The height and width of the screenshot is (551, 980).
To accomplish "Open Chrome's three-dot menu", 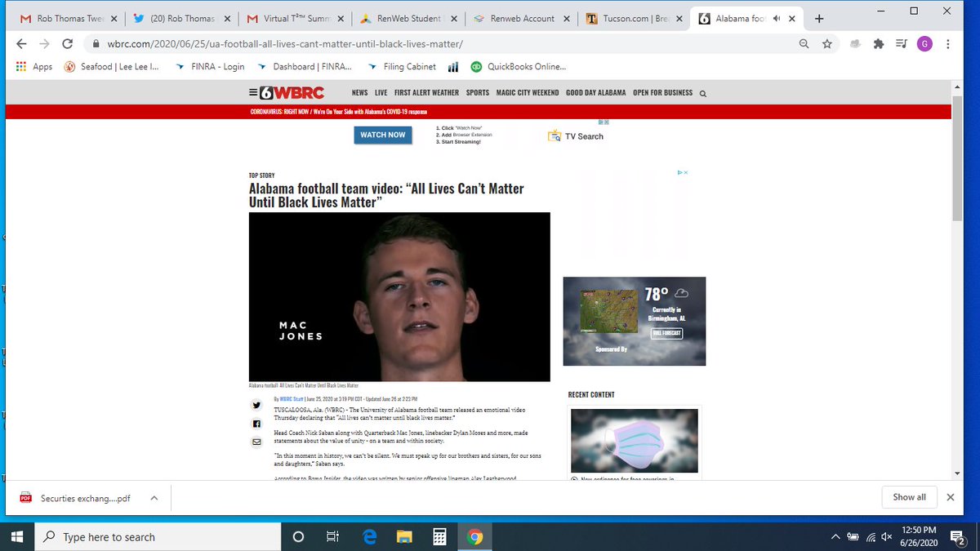I will click(x=948, y=43).
